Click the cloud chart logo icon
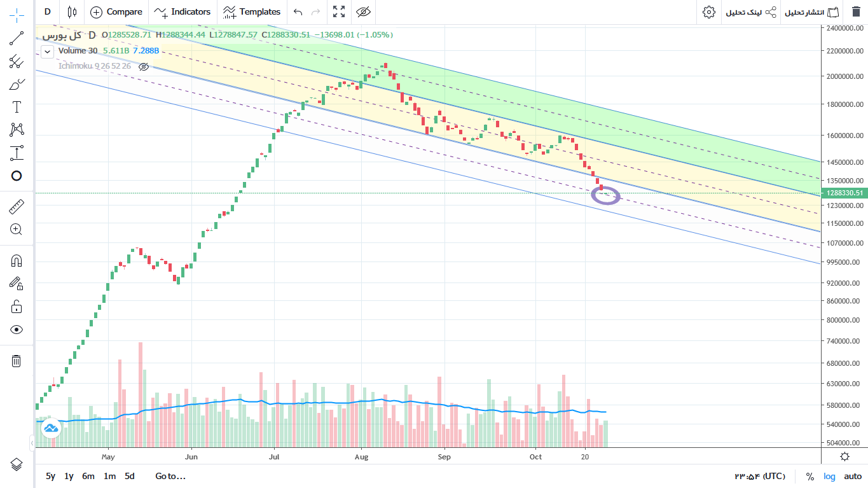The width and height of the screenshot is (868, 488). 50,428
